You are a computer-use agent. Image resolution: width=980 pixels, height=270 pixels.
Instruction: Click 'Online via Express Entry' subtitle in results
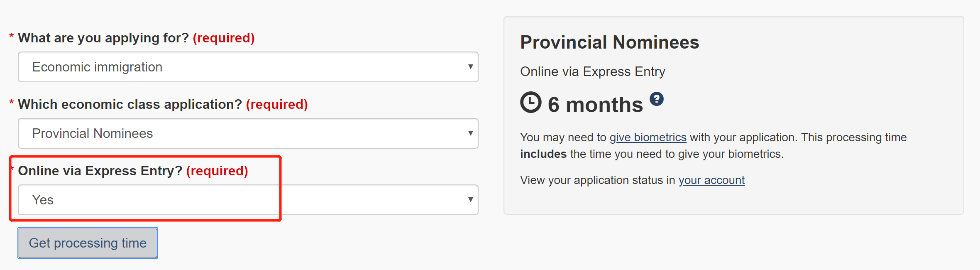click(x=592, y=71)
